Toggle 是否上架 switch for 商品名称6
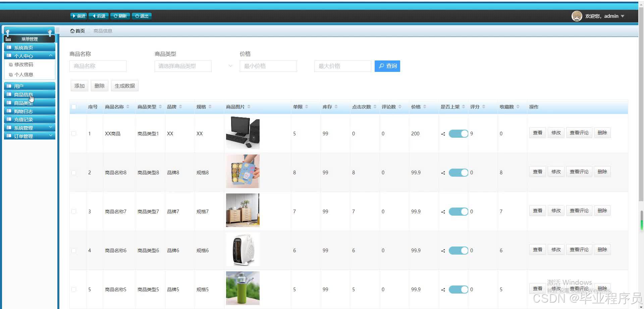Viewport: 644px width, 309px height. coord(459,251)
